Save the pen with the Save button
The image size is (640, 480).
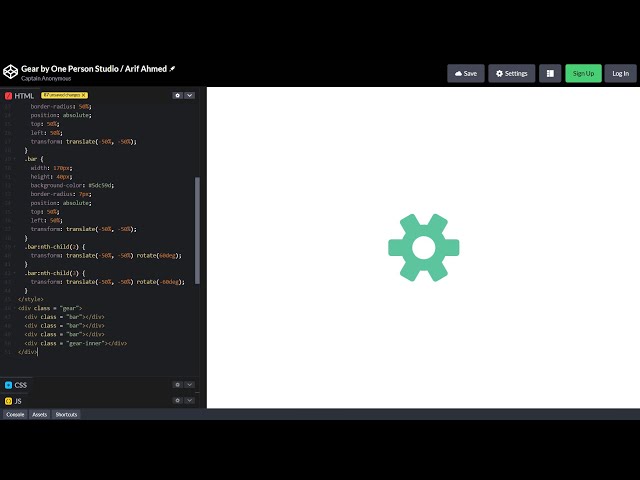466,73
